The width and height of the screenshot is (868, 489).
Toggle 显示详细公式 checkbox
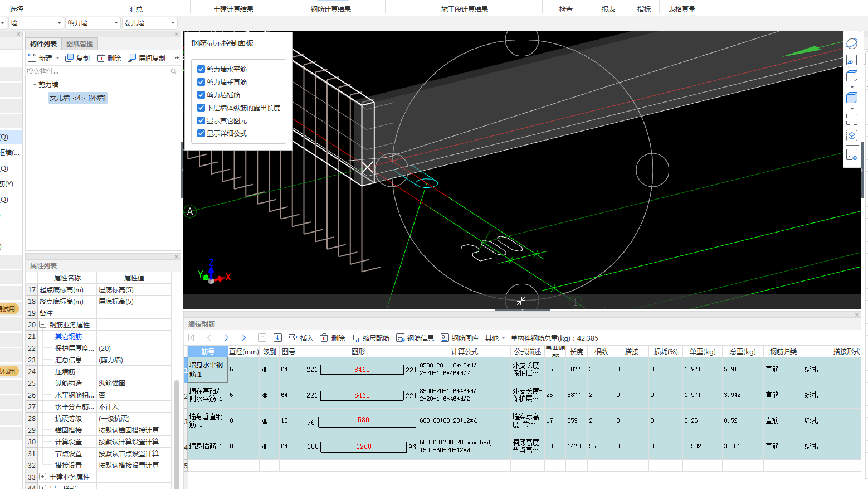pos(201,133)
